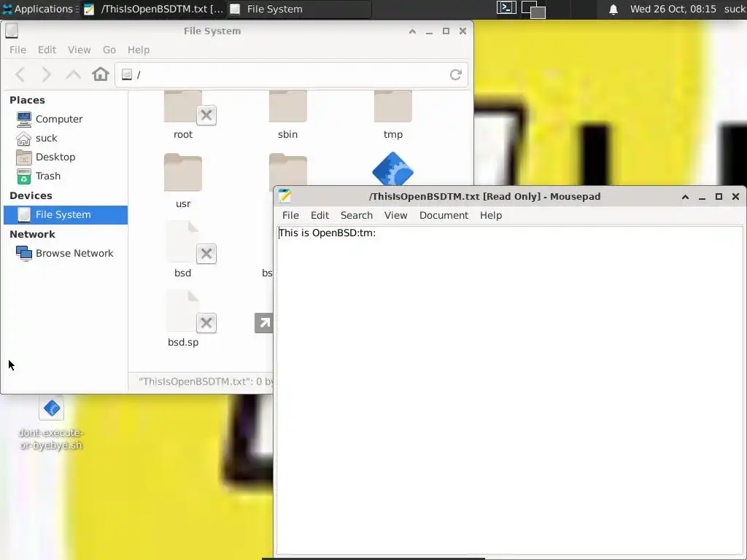This screenshot has width=747, height=560.
Task: Go forward in File System window
Action: tap(46, 74)
